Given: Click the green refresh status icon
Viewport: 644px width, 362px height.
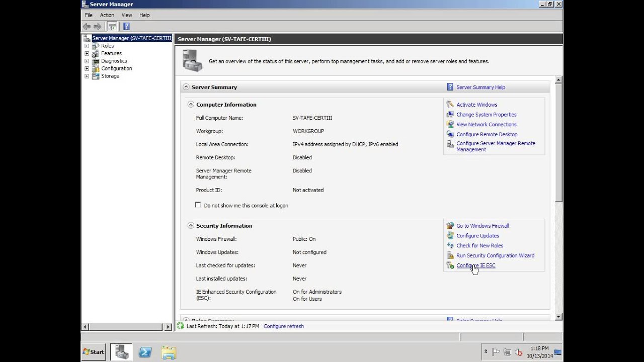Looking at the screenshot, I should click(x=181, y=326).
